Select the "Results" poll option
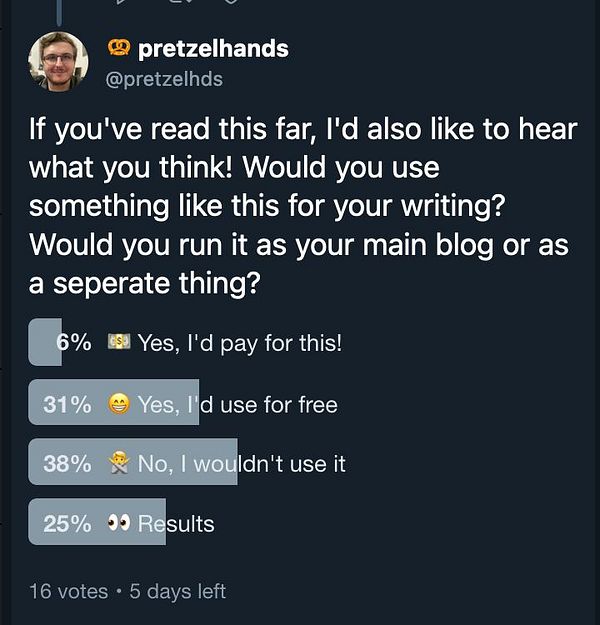 (176, 522)
